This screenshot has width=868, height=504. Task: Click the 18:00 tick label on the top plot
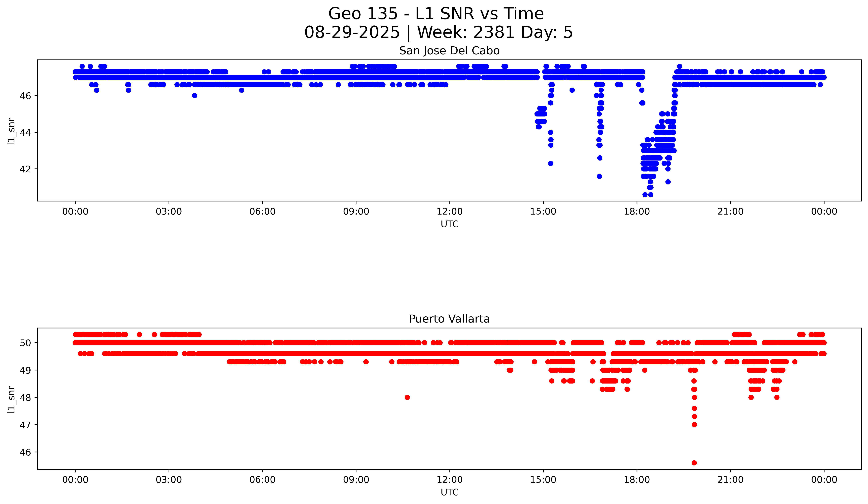pyautogui.click(x=636, y=212)
